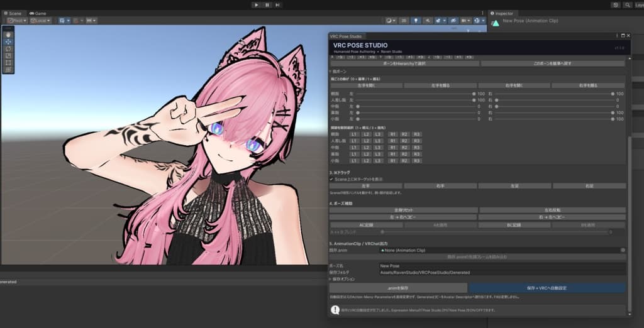The width and height of the screenshot is (644, 328).
Task: Click the ボーンをHierarchyで選択 button
Action: (x=405, y=63)
